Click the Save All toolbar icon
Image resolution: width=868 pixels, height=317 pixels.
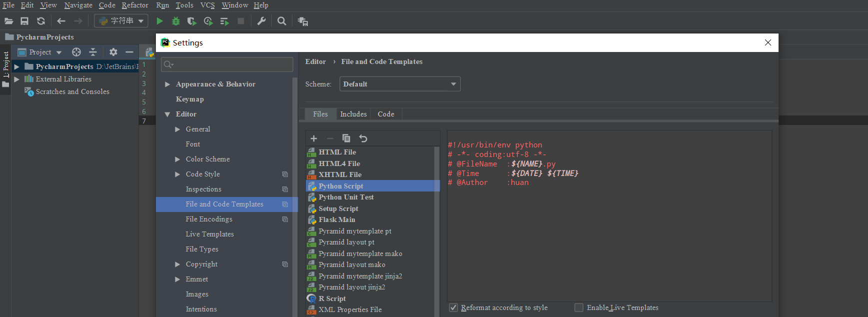pos(24,21)
